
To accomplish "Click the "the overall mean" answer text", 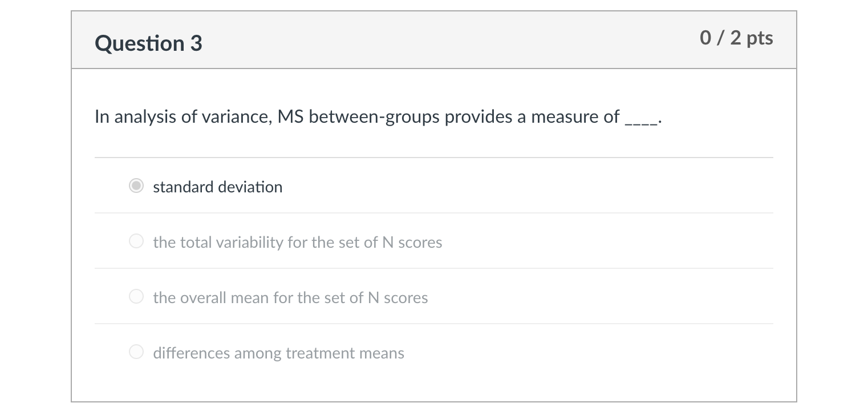I will [290, 297].
